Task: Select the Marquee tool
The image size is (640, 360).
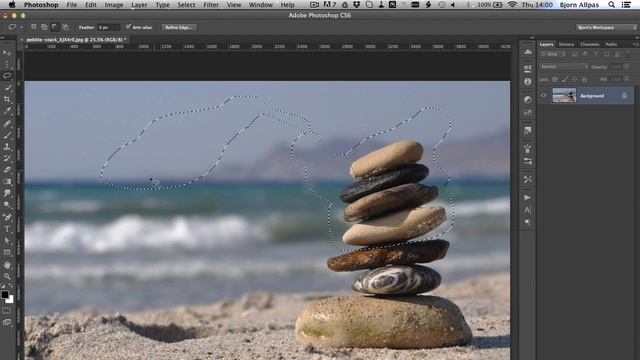Action: 7,64
